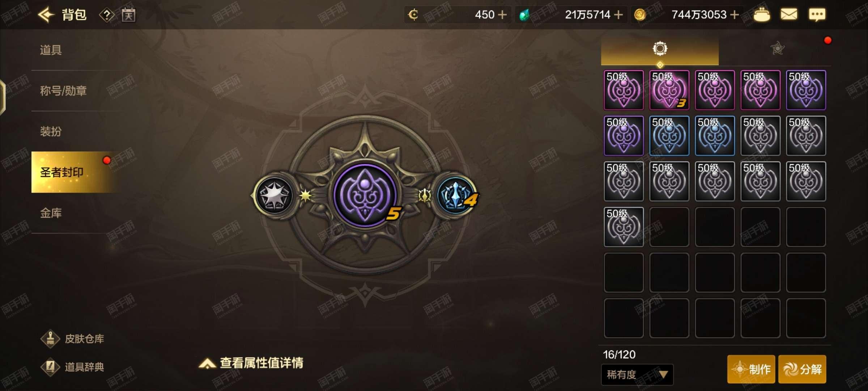Select the central purple seal numbered 5
The width and height of the screenshot is (868, 391).
[365, 195]
